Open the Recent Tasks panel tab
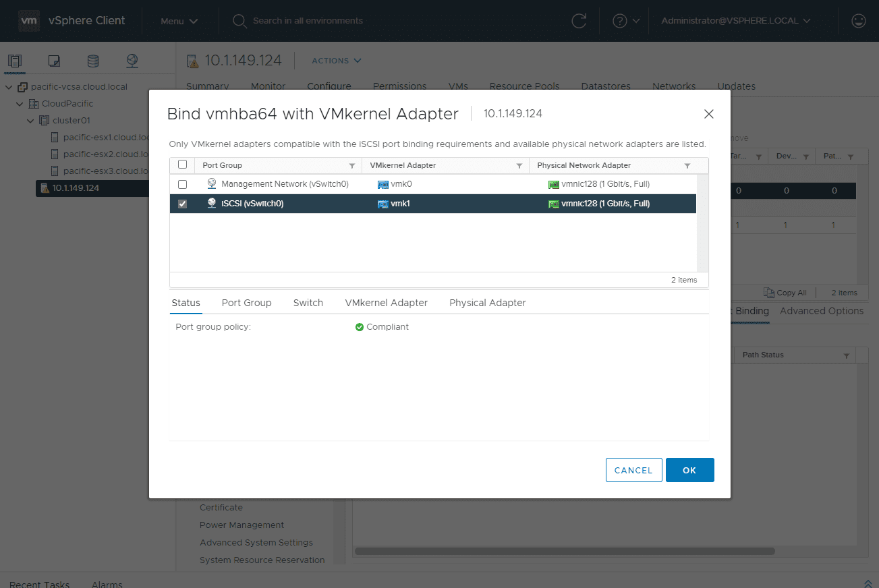Image resolution: width=879 pixels, height=588 pixels. click(39, 584)
